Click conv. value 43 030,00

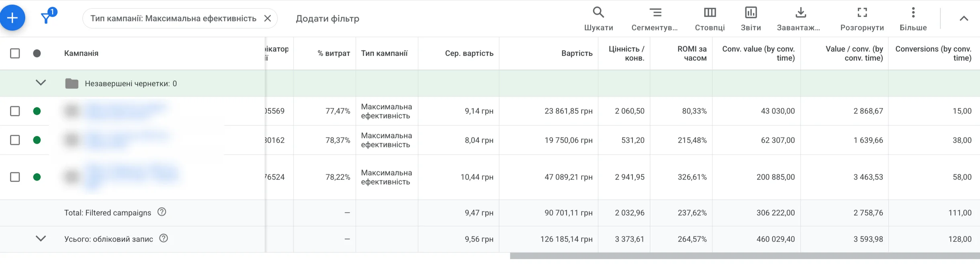point(778,111)
